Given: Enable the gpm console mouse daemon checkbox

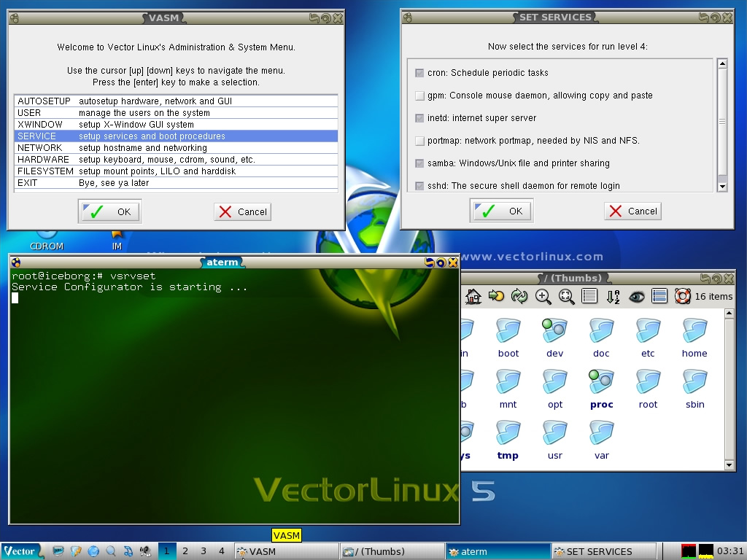Looking at the screenshot, I should tap(419, 96).
